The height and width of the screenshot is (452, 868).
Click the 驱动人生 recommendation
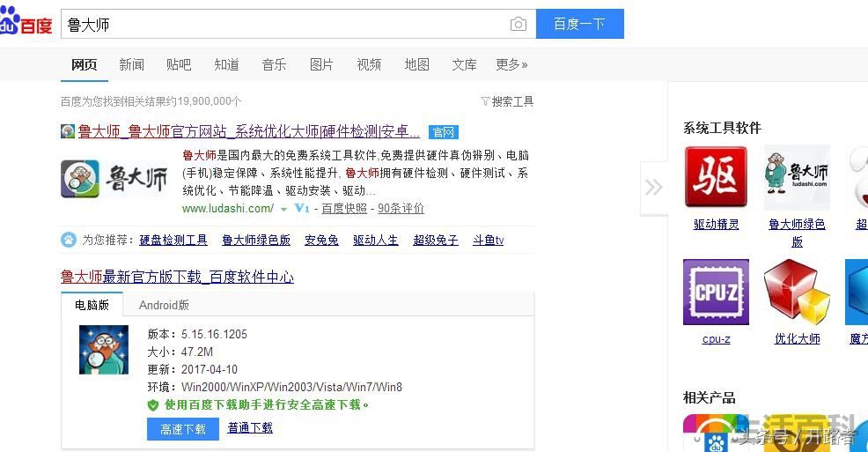point(376,240)
